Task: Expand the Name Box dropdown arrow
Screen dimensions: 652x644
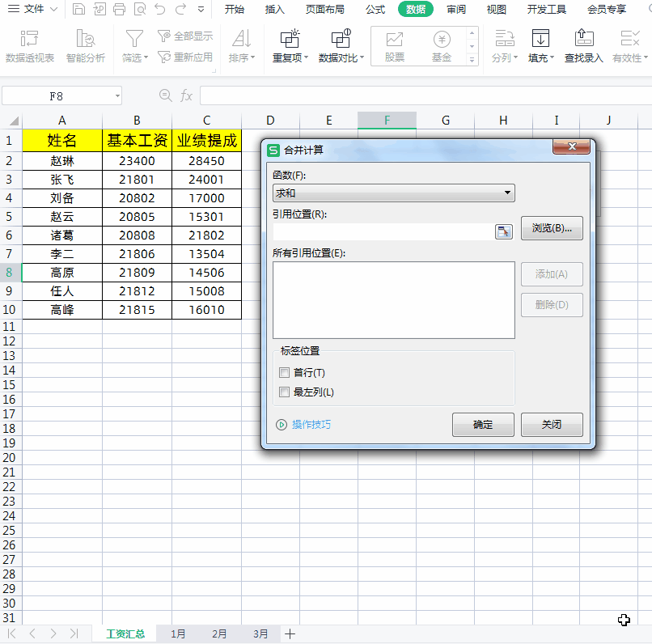Action: pos(117,96)
